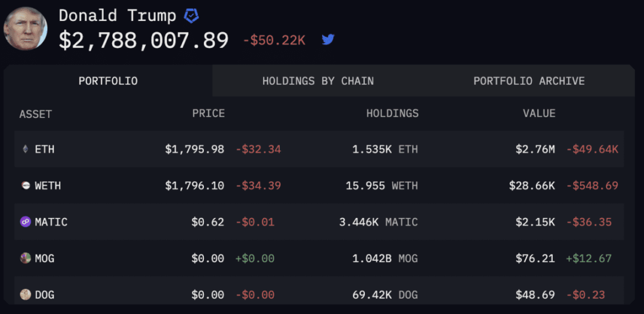Click the verified badge icon beside the name

click(191, 15)
